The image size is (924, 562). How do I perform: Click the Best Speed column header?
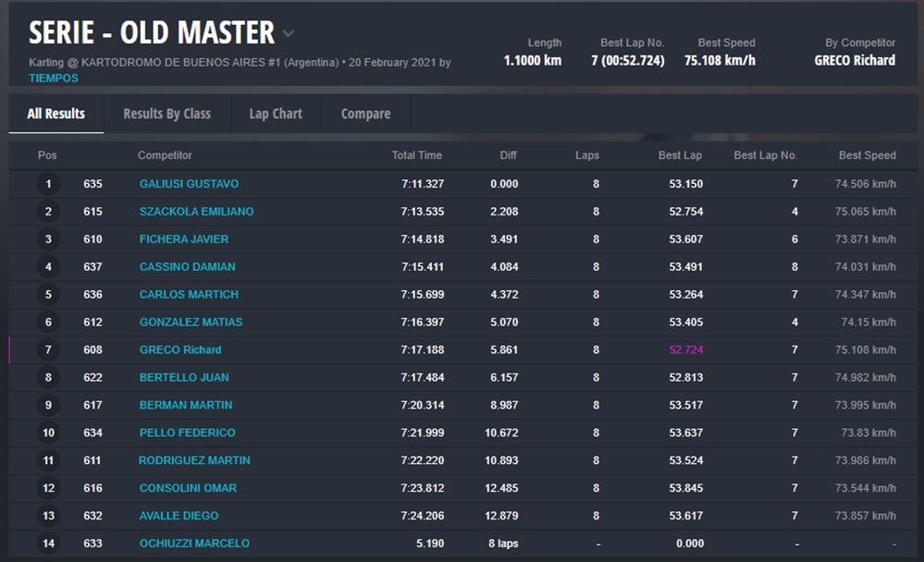click(x=867, y=155)
